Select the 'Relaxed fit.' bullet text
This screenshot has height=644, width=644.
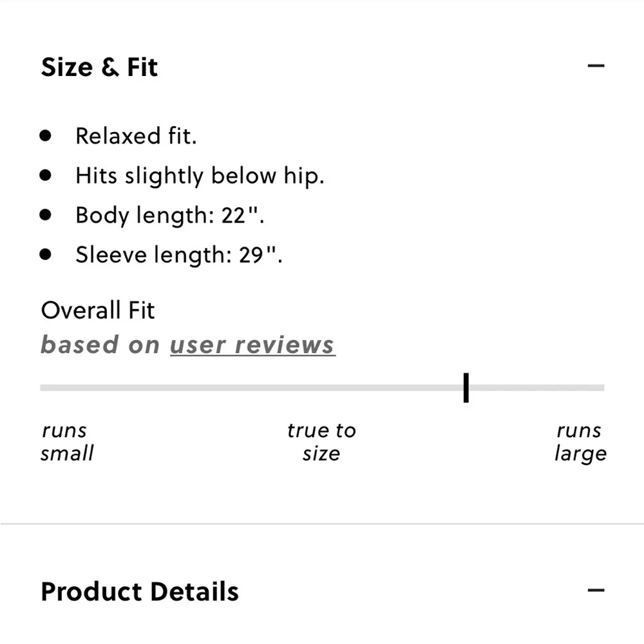(x=136, y=136)
